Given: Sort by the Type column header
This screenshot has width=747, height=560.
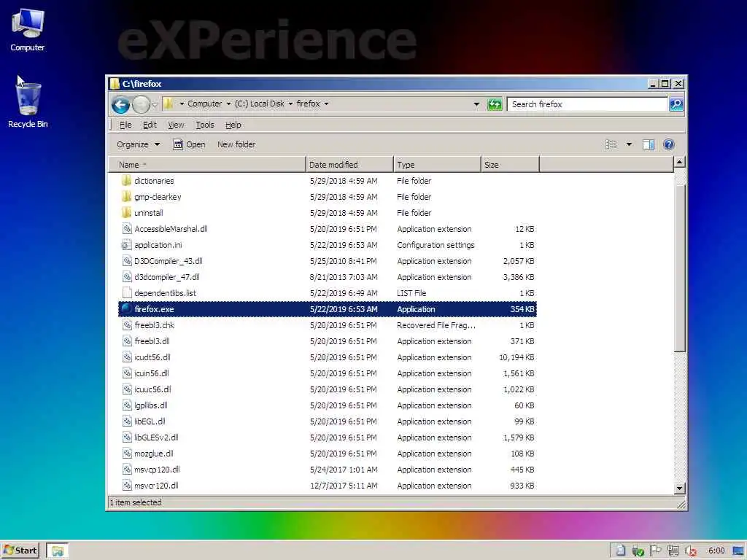Looking at the screenshot, I should click(437, 164).
